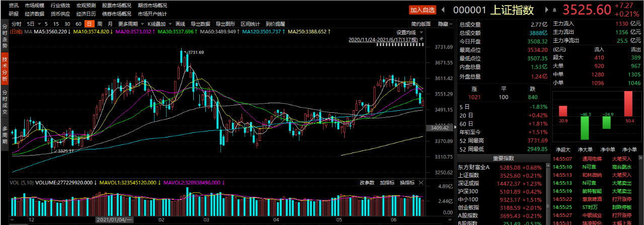Click the 画线 drawing tool
The image size is (644, 225).
point(181,24)
